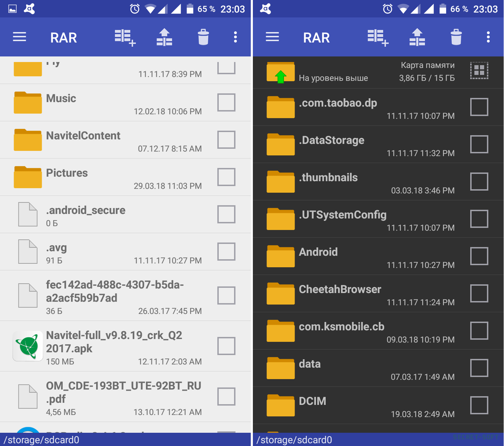Image resolution: width=504 pixels, height=446 pixels.
Task: Open 'fec142ad-488c-4307-b5da-a2acf5b9b7ad' file name
Action: [x=115, y=291]
